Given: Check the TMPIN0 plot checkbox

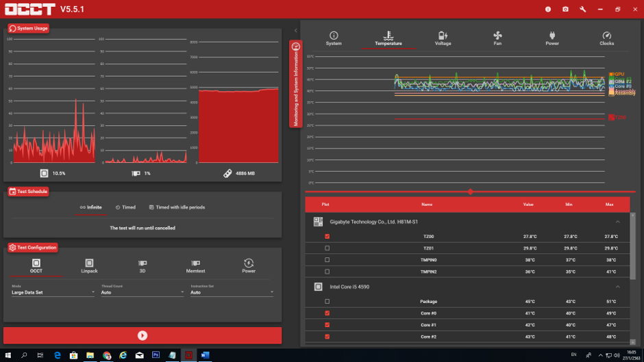Looking at the screenshot, I should 327,260.
